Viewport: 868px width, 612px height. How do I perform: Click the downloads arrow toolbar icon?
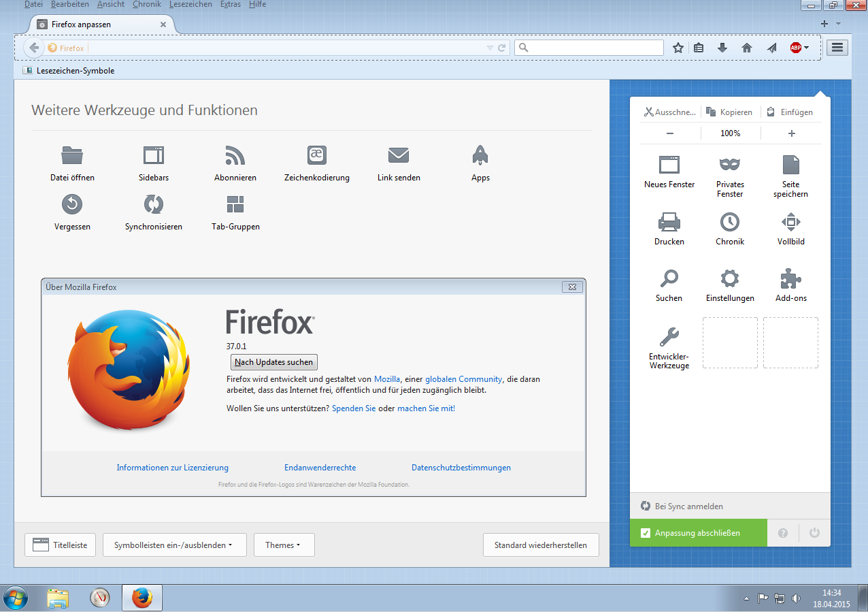click(722, 48)
